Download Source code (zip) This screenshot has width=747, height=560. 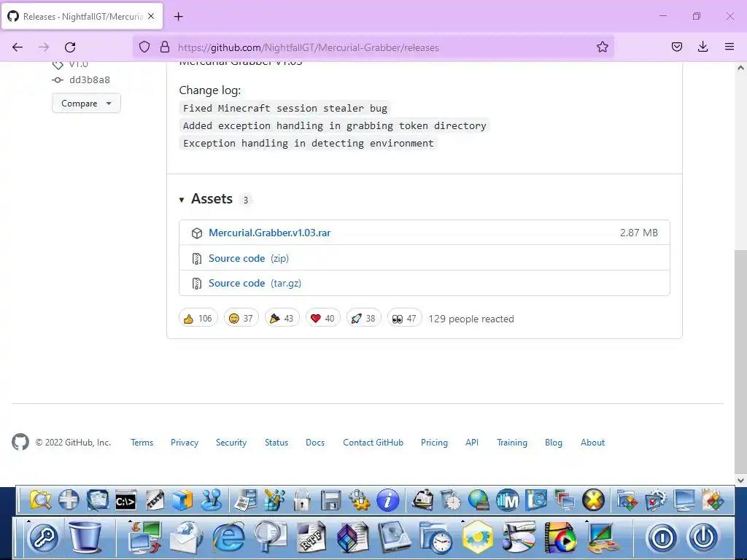tap(249, 258)
